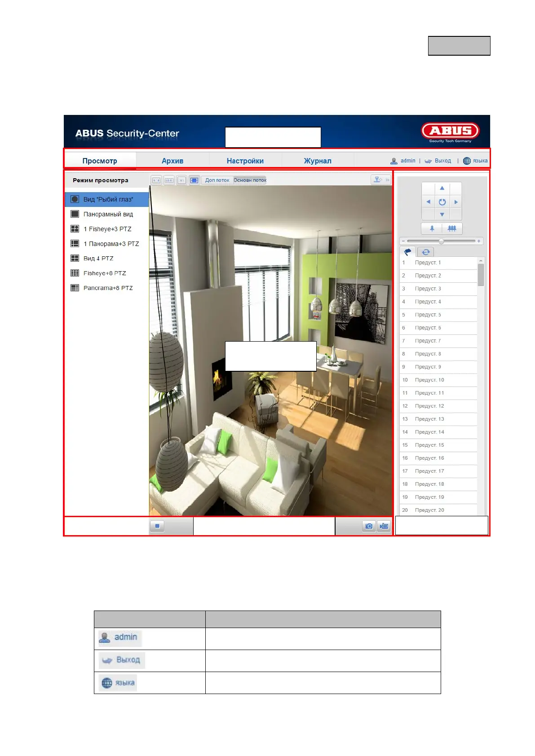Click the admin user link
535x756 pixels.
403,161
